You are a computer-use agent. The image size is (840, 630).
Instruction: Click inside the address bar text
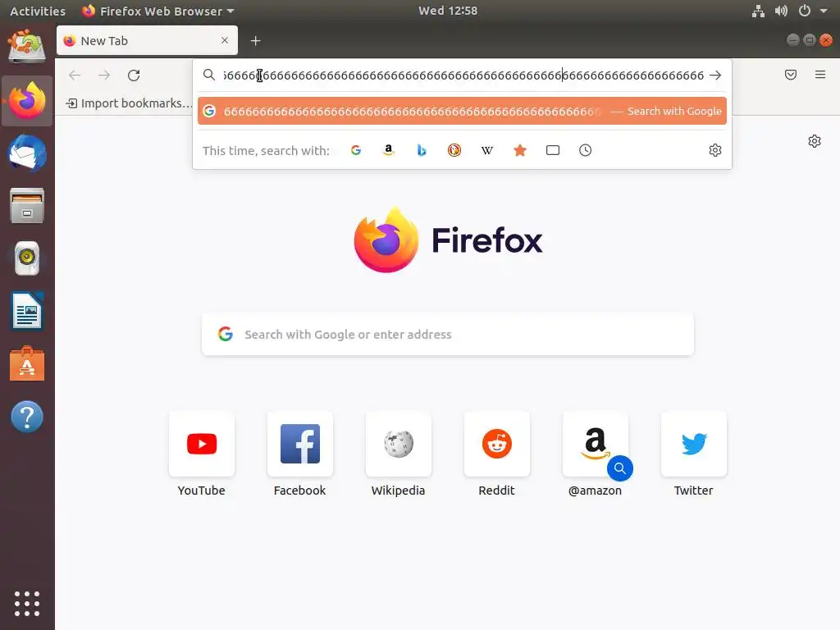(x=463, y=75)
